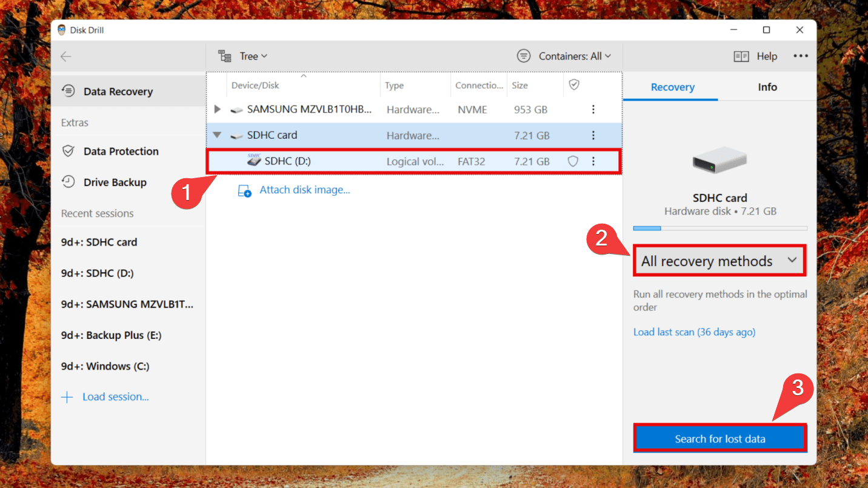Open the Containers: All filter dropdown
868x488 pixels.
(564, 56)
